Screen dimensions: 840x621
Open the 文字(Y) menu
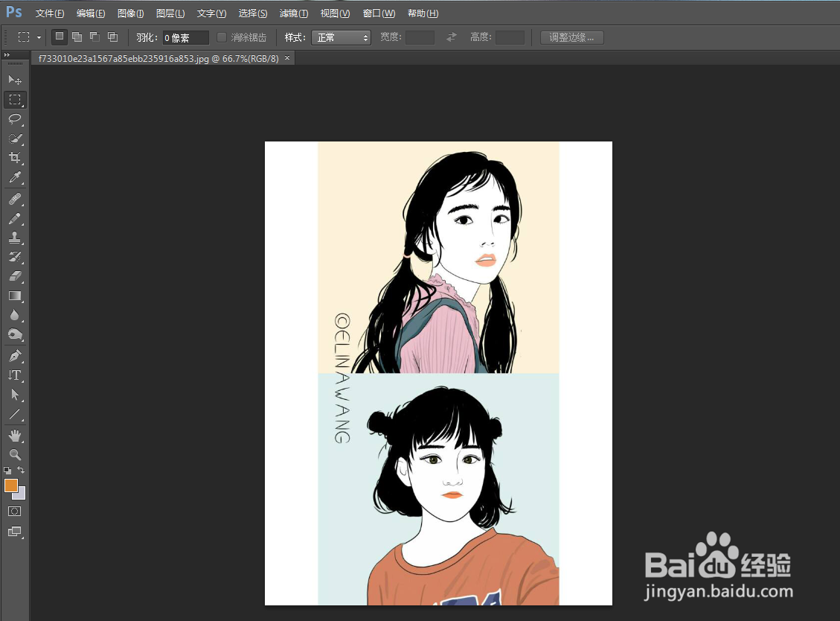[x=211, y=13]
